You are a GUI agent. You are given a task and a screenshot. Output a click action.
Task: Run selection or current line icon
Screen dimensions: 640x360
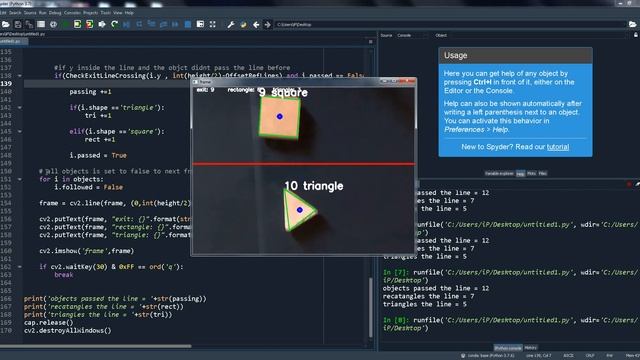point(102,24)
